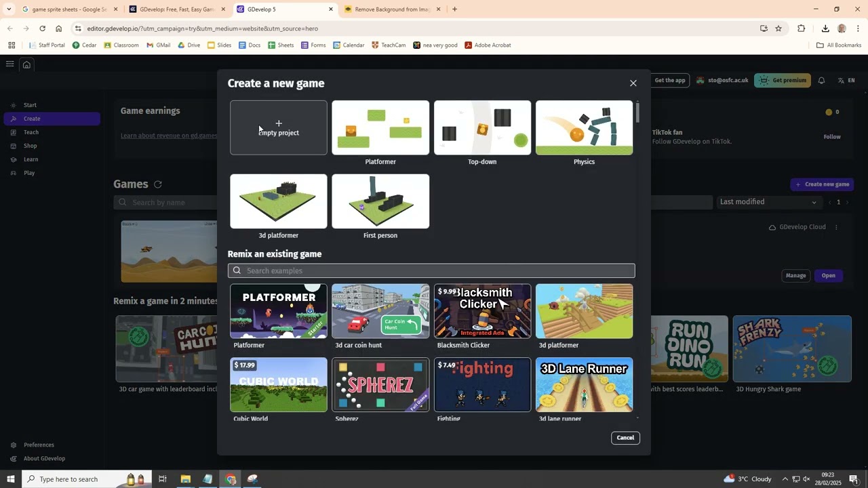Open the Fighting example
This screenshot has height=488, width=868.
[482, 384]
